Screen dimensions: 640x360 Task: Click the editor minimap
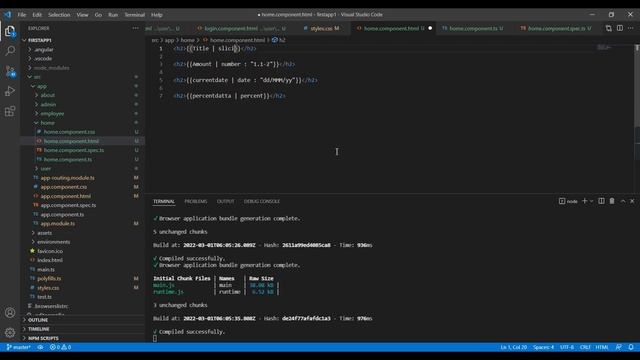[x=604, y=48]
